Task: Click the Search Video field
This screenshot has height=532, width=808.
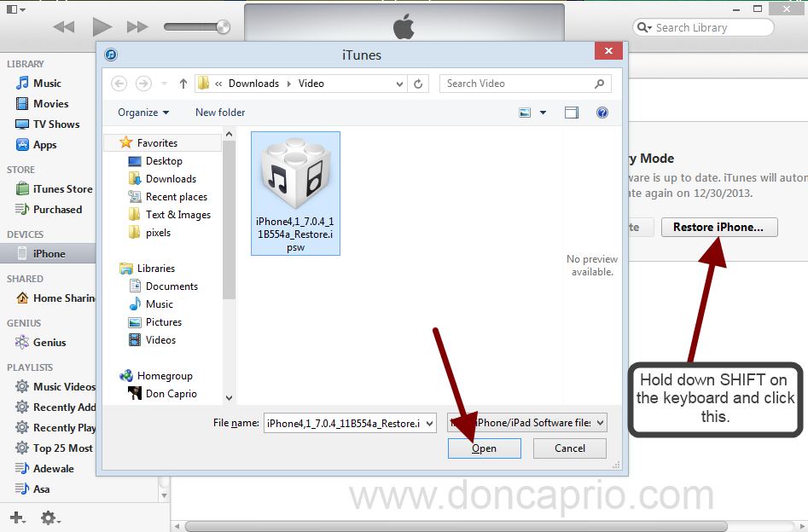Action: click(x=525, y=84)
